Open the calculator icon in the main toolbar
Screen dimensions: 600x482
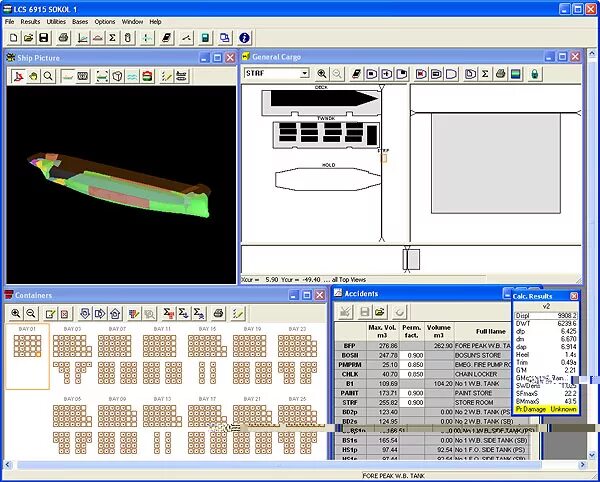tap(205, 38)
